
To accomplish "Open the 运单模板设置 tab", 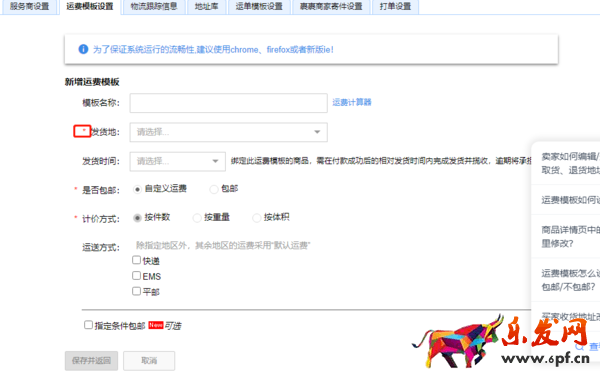I will 259,7.
